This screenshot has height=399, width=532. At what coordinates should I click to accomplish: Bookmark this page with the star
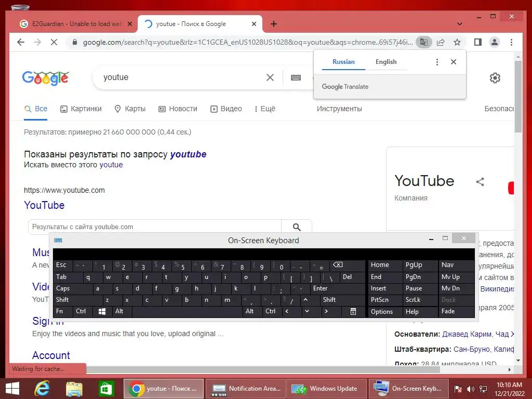pyautogui.click(x=457, y=42)
